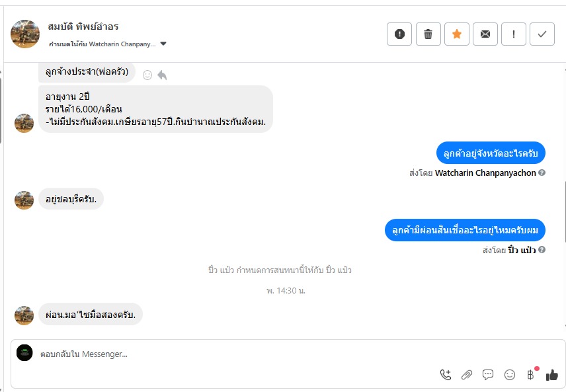Send a thumbs-up like

coord(552,375)
